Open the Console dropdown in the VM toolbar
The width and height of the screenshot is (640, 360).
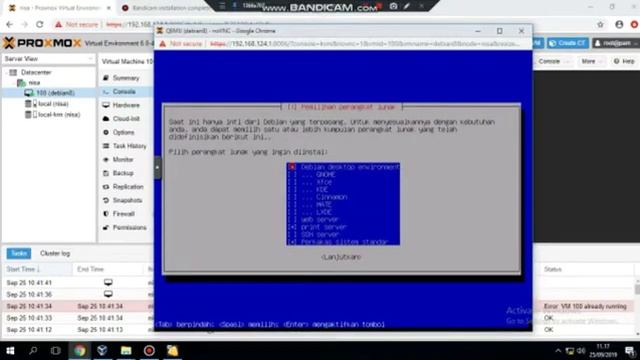[x=552, y=61]
